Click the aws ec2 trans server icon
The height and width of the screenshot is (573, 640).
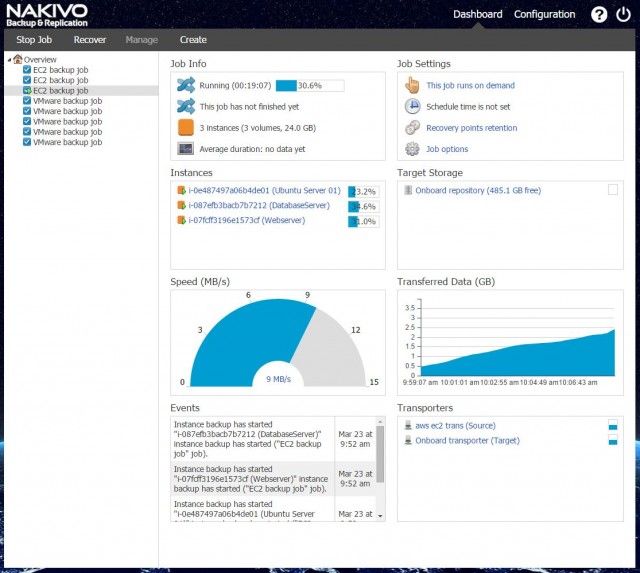(x=408, y=425)
